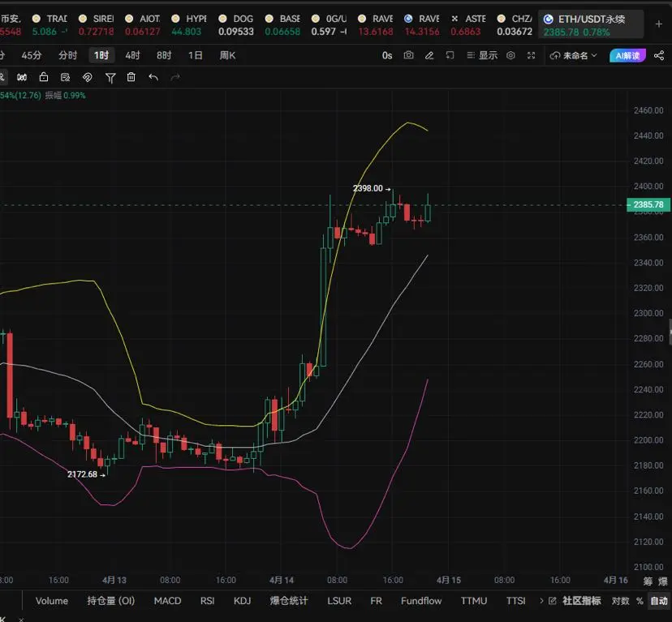The width and height of the screenshot is (672, 622).
Task: Toggle the LSUR indicator
Action: point(339,601)
